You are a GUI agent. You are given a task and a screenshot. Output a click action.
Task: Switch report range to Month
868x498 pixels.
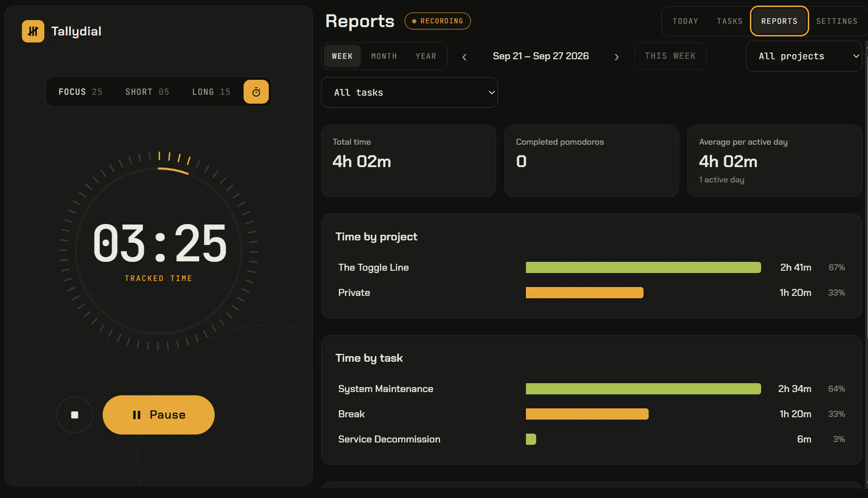384,56
